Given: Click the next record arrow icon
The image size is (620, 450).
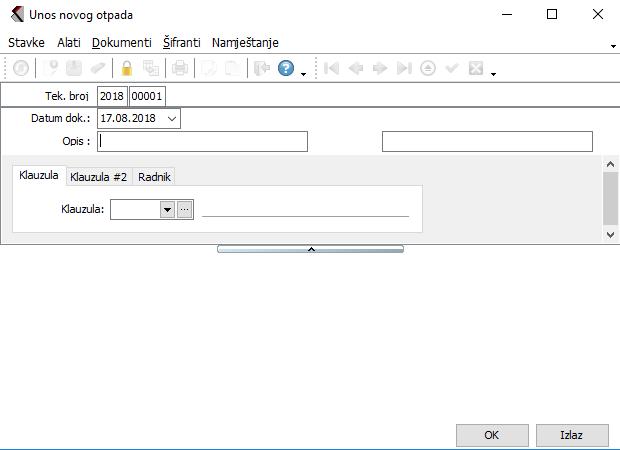Looking at the screenshot, I should point(380,69).
